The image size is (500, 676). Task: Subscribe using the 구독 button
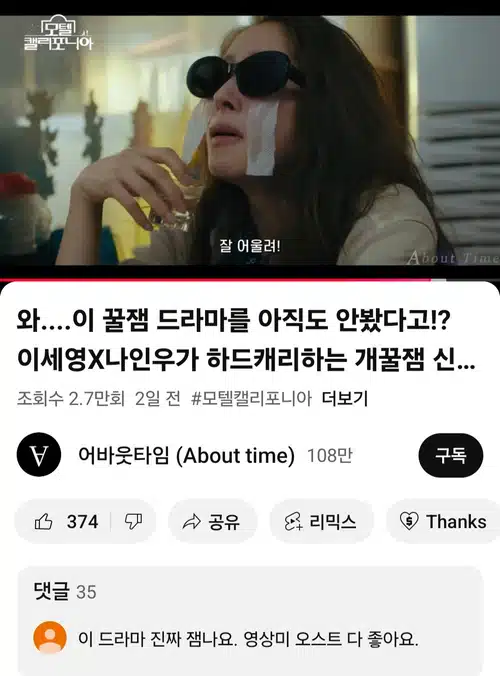point(450,455)
